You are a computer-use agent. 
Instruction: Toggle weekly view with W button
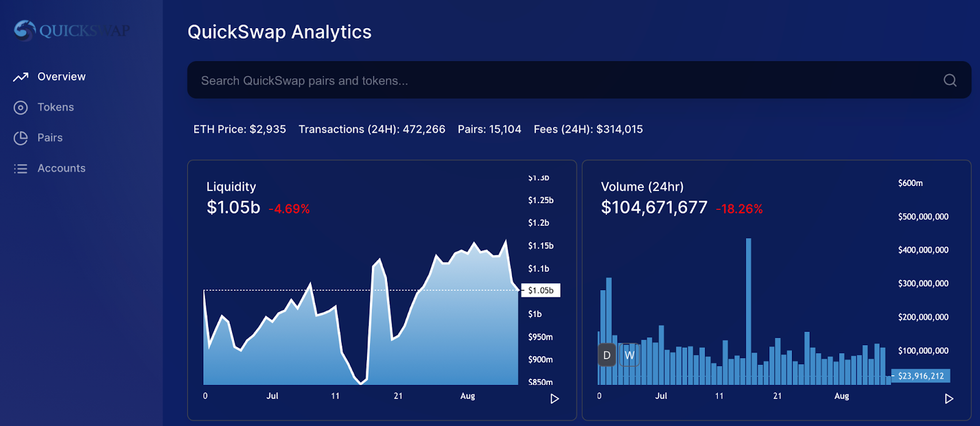pos(630,355)
